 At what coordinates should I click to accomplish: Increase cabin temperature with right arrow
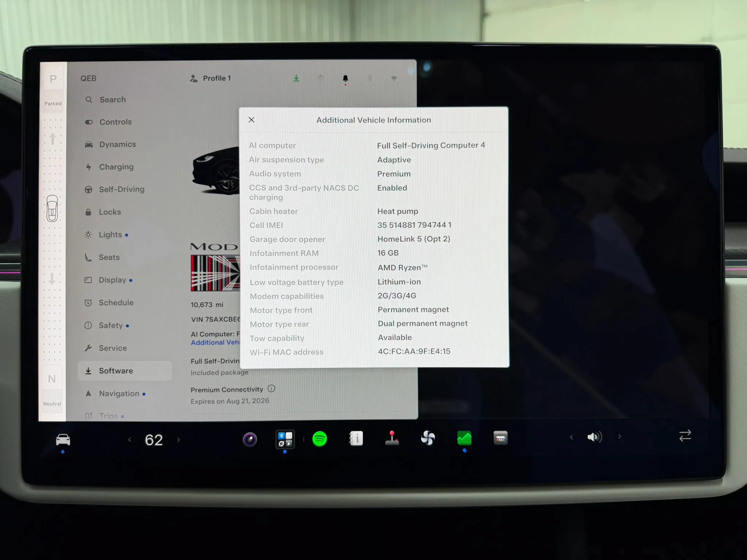coord(178,440)
